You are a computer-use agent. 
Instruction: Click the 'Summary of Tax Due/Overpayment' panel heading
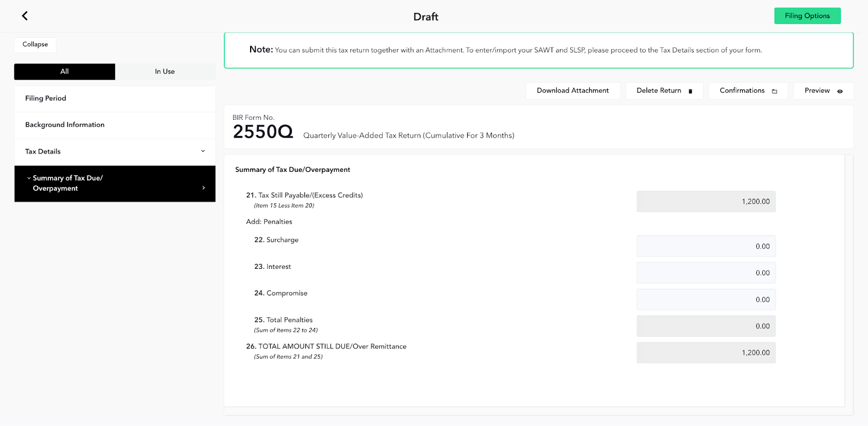tap(292, 170)
